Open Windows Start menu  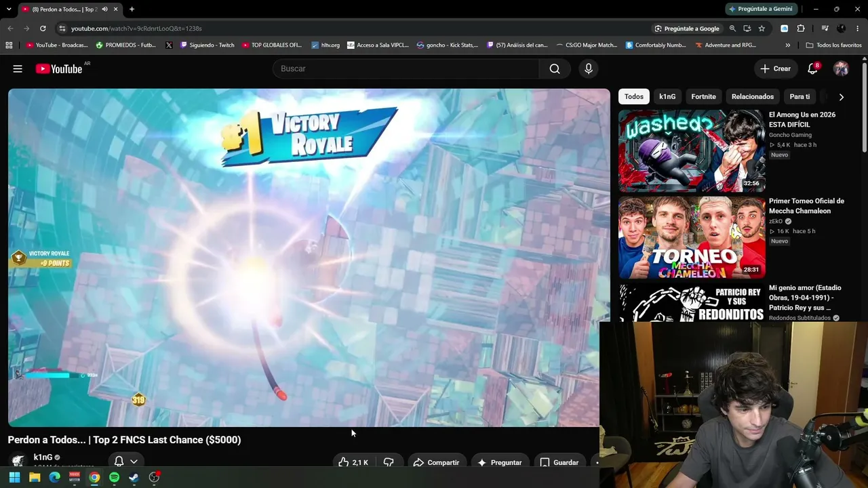tap(14, 477)
